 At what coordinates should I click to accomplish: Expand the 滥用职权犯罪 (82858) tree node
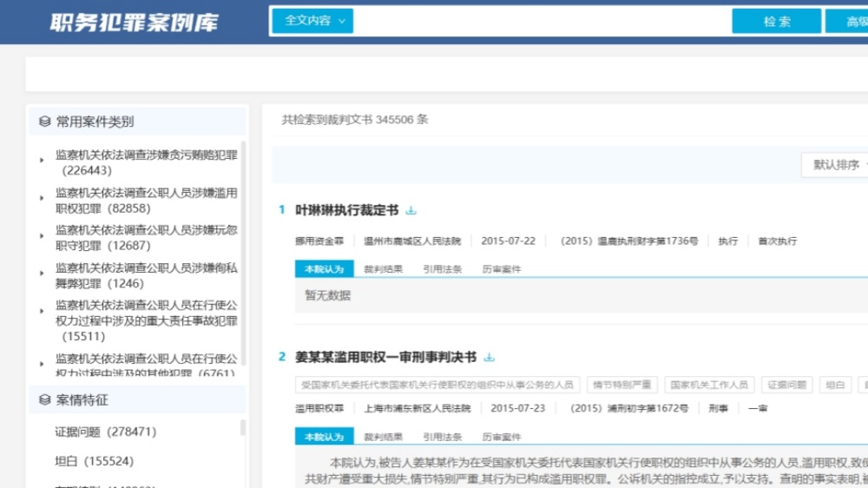coord(42,198)
